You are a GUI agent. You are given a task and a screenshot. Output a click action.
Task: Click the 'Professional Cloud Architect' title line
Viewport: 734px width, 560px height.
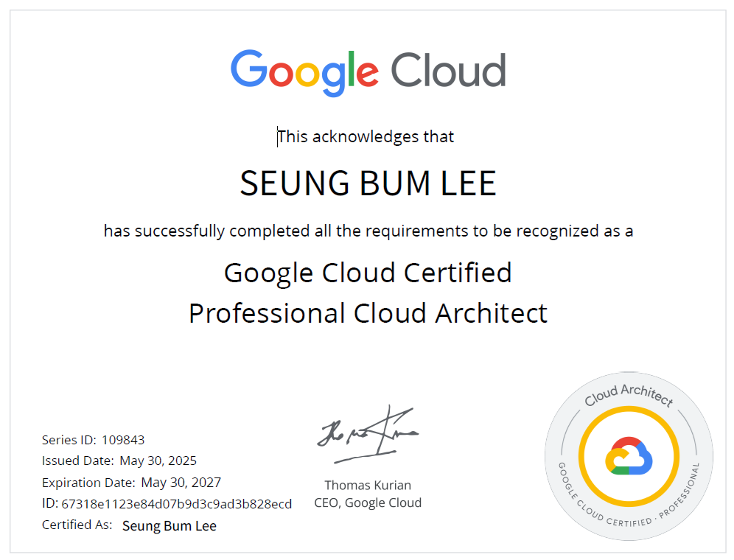coord(368,312)
